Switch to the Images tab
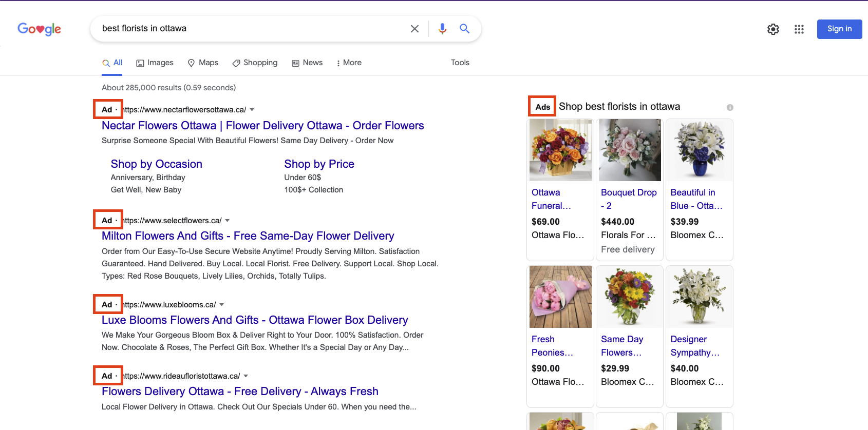Image resolution: width=868 pixels, height=430 pixels. [155, 63]
